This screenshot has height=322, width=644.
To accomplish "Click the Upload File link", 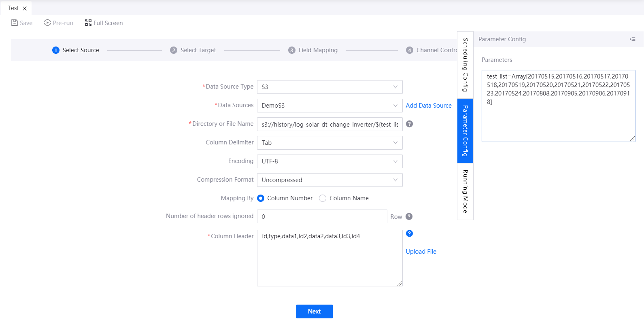I will pyautogui.click(x=421, y=252).
